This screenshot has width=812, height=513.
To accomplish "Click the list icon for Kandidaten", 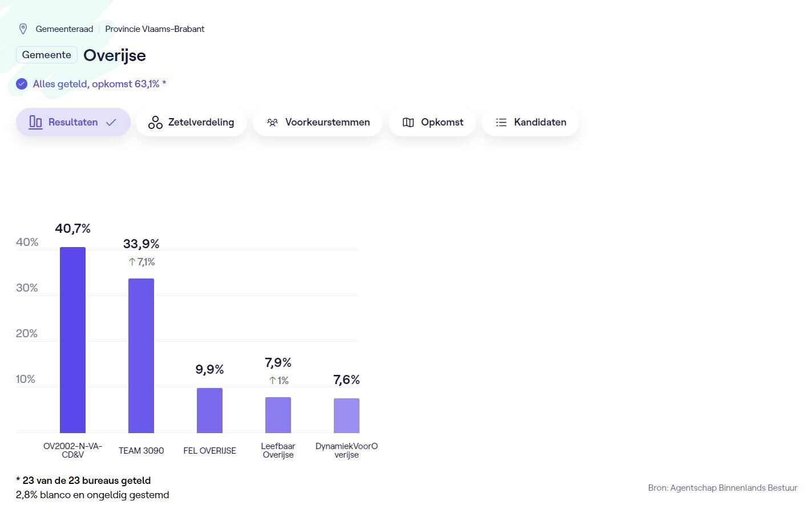I will (501, 122).
